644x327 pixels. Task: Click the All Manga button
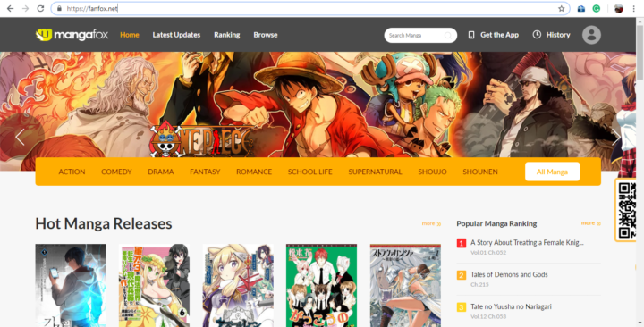click(552, 172)
